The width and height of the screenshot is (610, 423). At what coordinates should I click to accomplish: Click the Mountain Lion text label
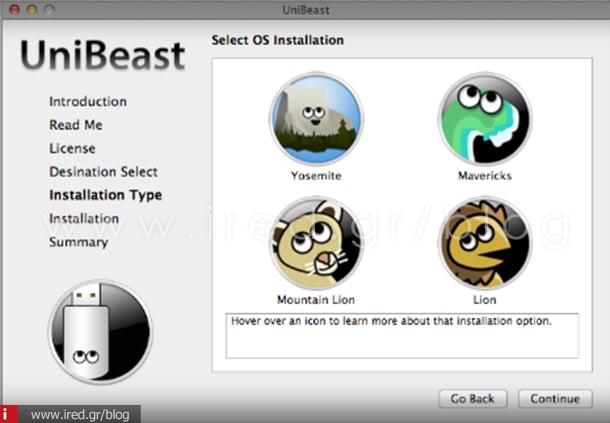click(316, 300)
